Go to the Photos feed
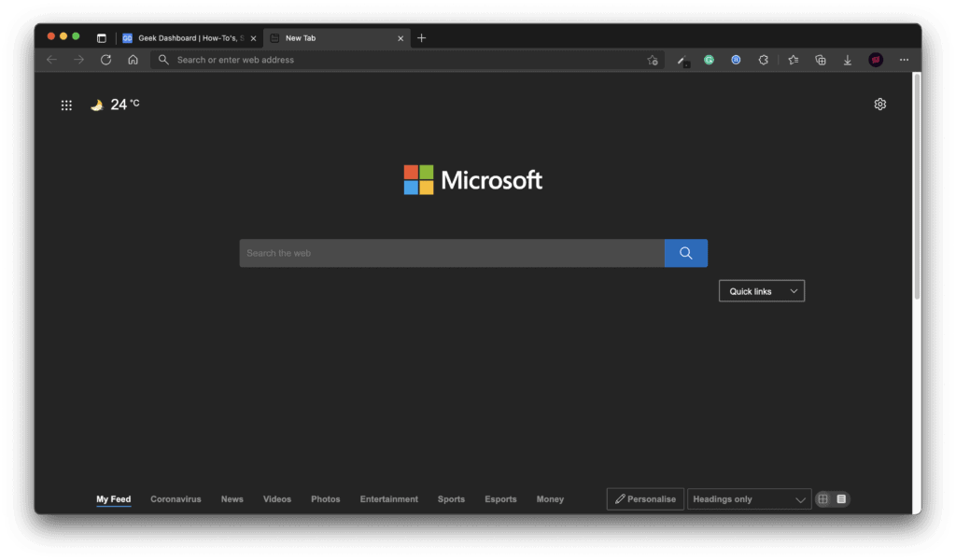956x560 pixels. [326, 499]
